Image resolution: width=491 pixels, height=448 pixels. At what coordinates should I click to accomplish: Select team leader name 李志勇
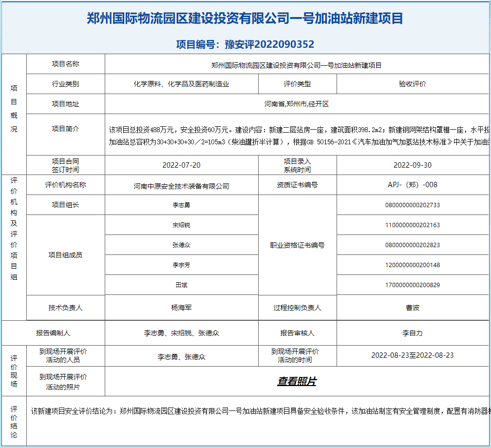(182, 205)
